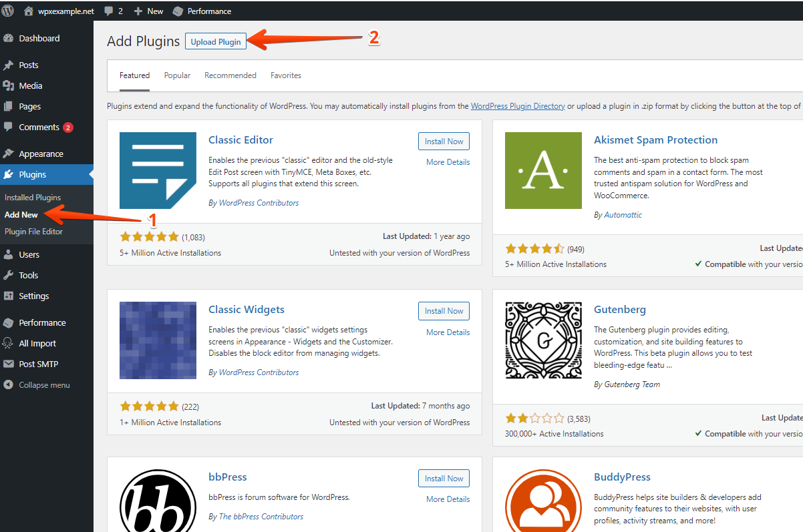Image resolution: width=803 pixels, height=532 pixels.
Task: Click 'Last Updated: 7 months ago' text
Action: [420, 406]
